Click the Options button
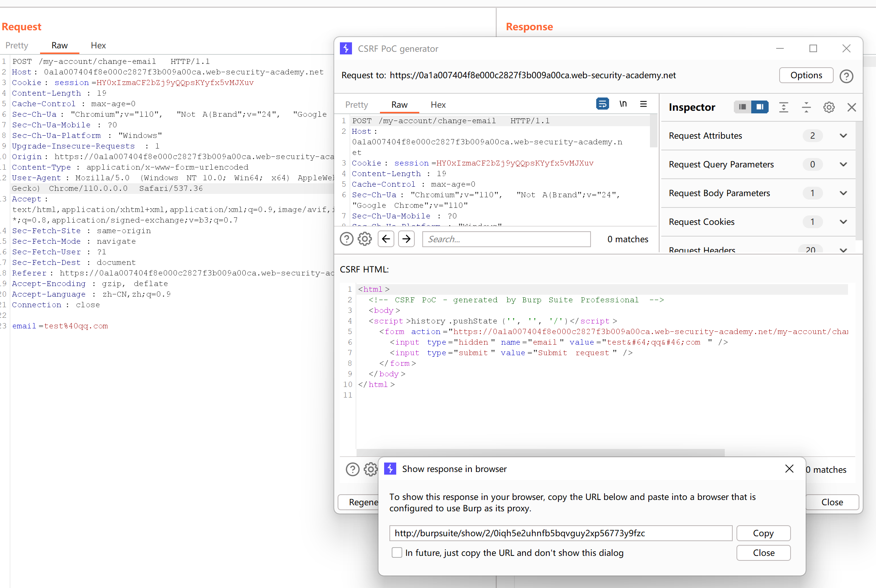Screen dimensions: 876x588 coord(806,75)
